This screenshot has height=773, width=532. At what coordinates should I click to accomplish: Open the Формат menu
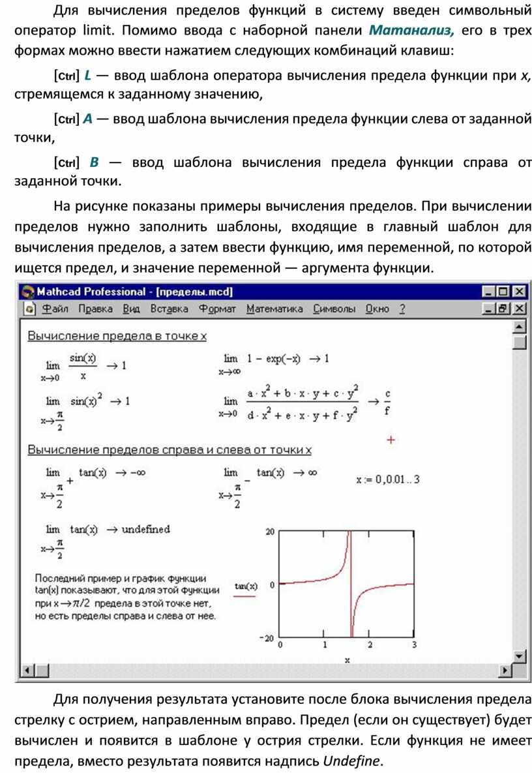tap(217, 309)
